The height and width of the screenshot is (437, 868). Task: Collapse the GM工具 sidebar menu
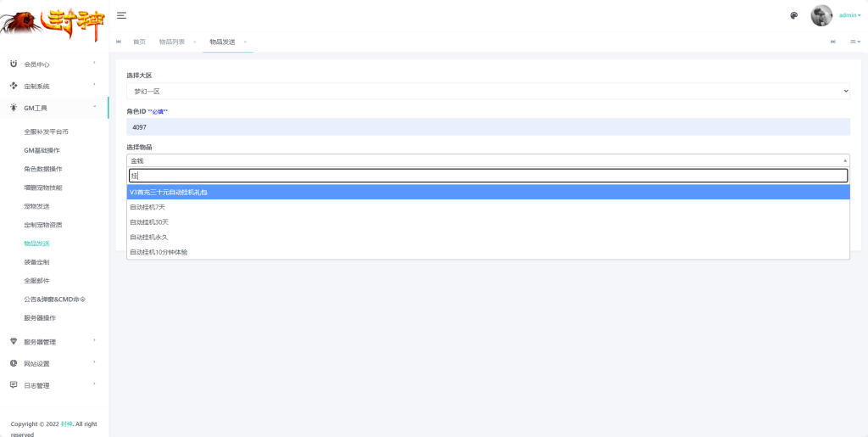54,108
